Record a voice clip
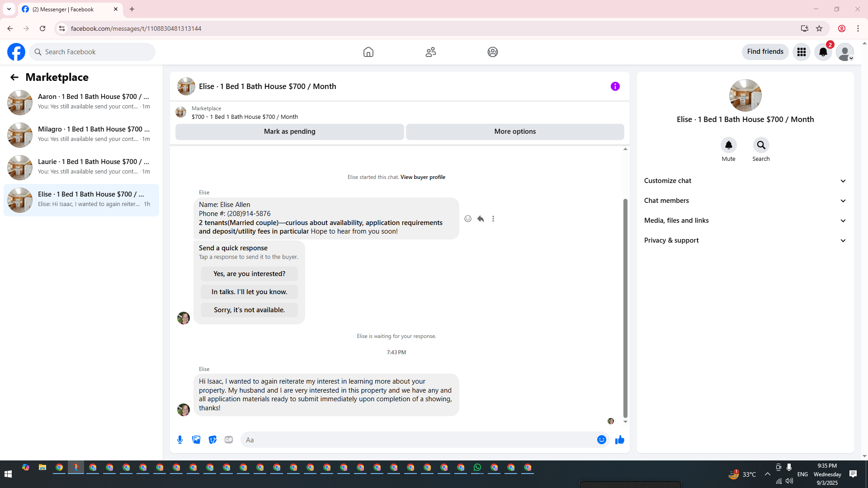Screen dimensions: 868x488 pos(180,440)
